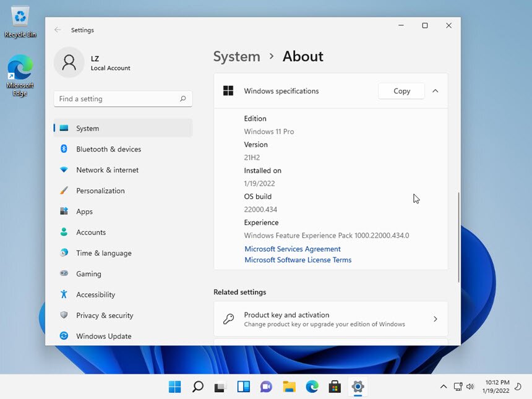
Task: Click the LZ user avatar picture
Action: (x=69, y=62)
